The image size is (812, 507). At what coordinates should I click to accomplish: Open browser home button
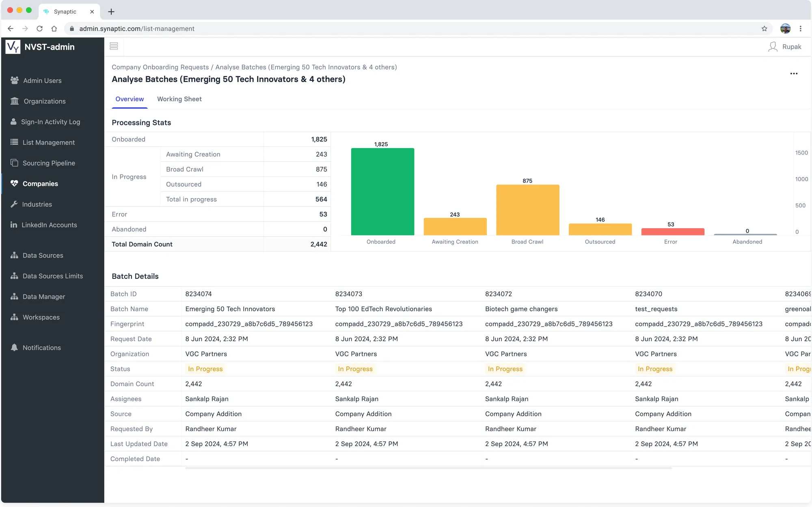[x=54, y=28]
